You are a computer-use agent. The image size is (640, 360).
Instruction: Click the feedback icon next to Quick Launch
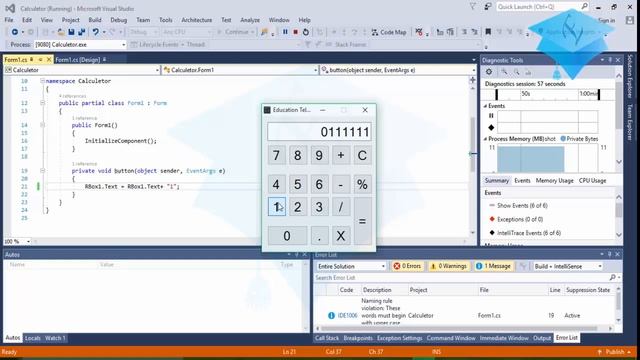tap(487, 7)
